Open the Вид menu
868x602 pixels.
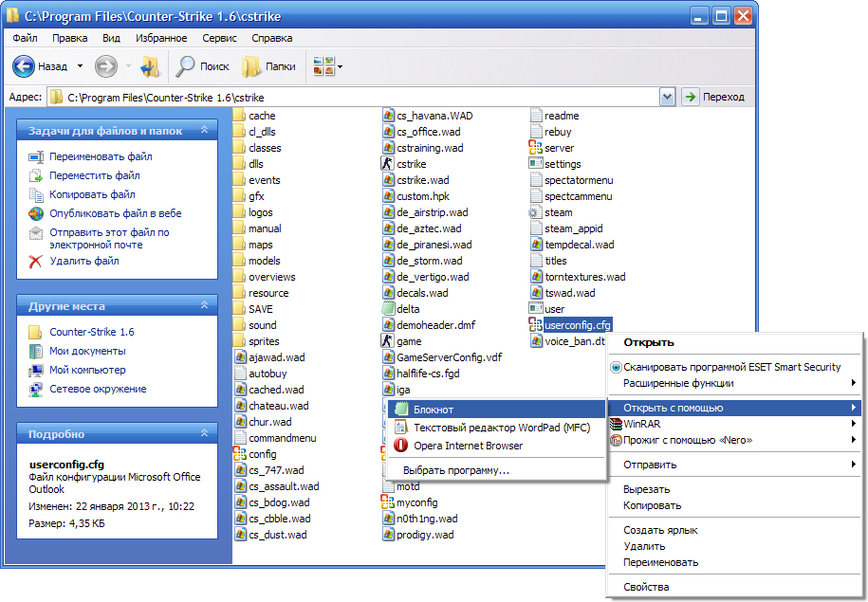click(111, 38)
